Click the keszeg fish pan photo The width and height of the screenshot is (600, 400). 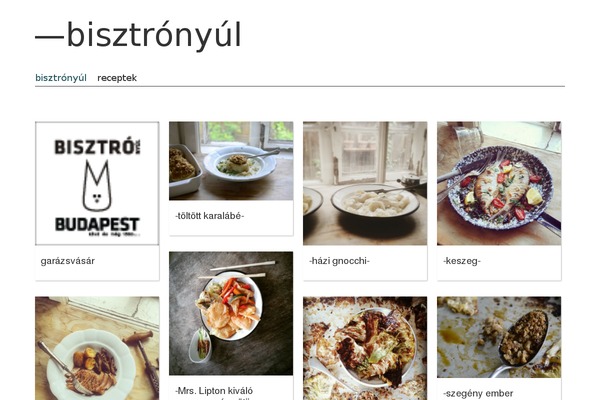point(499,183)
